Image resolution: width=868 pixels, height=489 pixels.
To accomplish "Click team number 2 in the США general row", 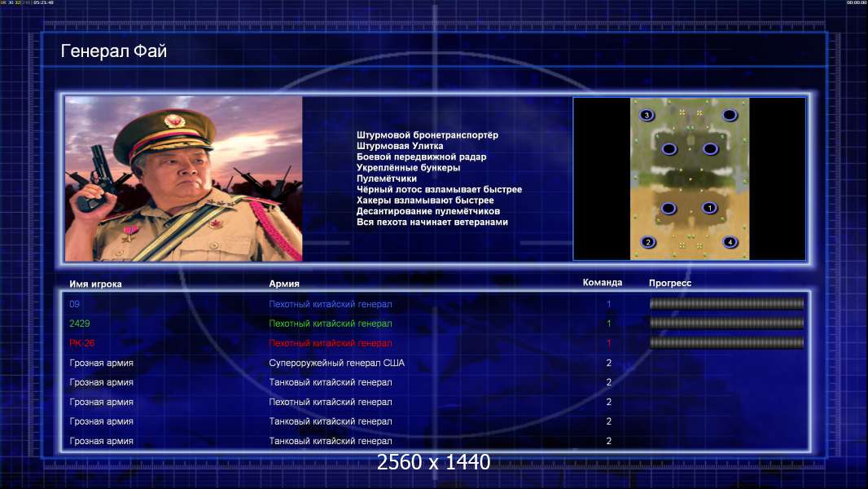I will (608, 363).
